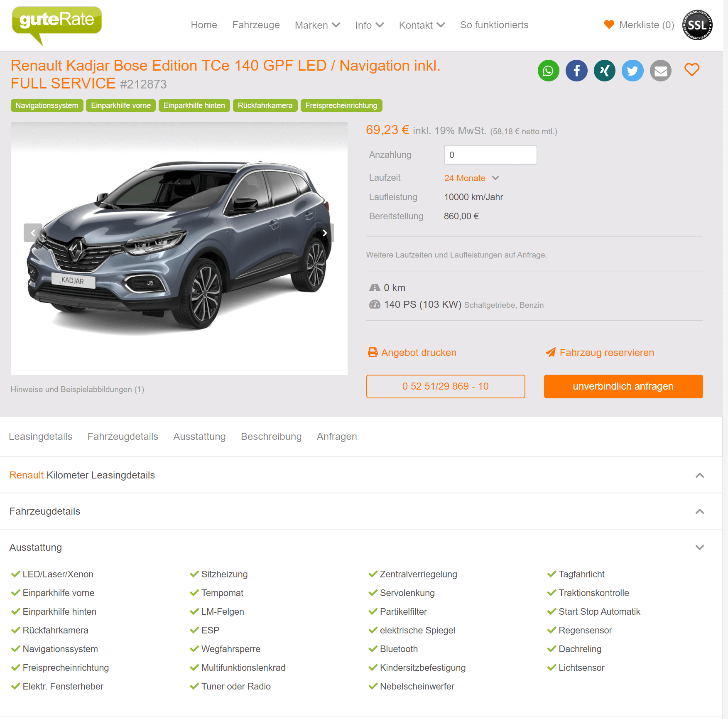Click the unverbindlich anfragen button

point(623,386)
